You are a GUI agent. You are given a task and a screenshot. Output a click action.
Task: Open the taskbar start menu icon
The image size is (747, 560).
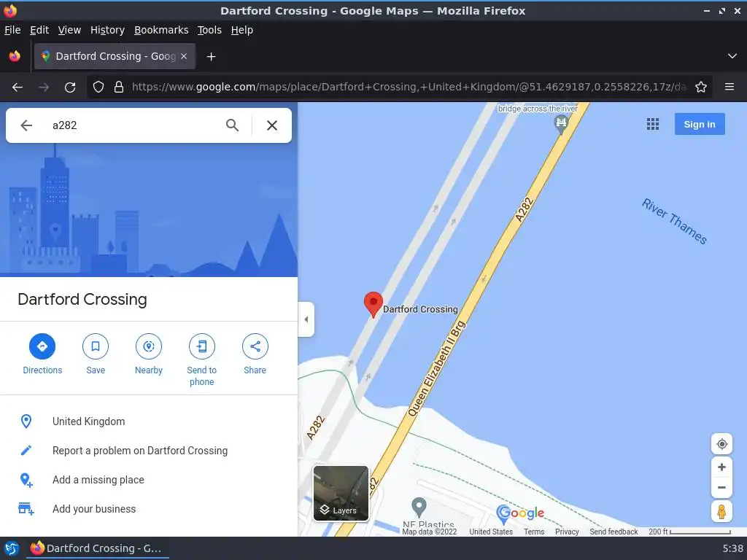pyautogui.click(x=12, y=548)
